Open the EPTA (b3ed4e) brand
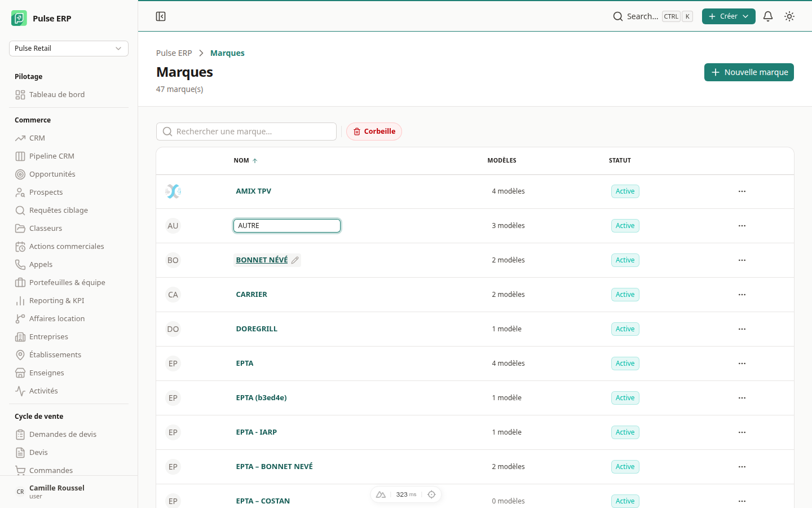 [x=261, y=398]
